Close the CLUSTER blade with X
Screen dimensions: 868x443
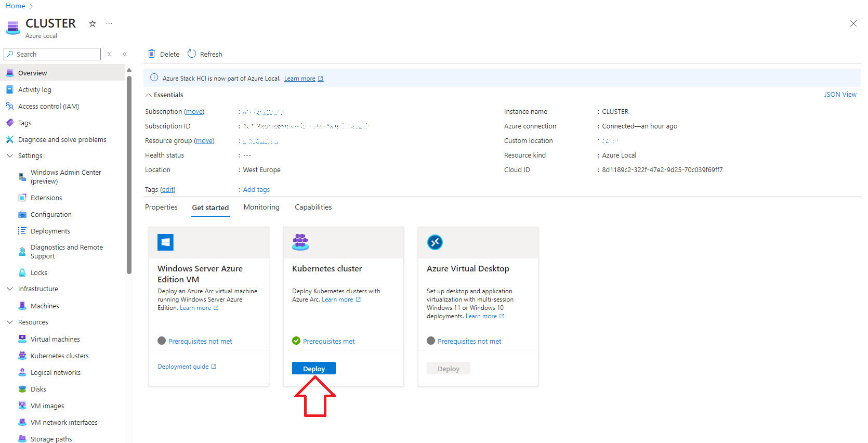[x=853, y=23]
